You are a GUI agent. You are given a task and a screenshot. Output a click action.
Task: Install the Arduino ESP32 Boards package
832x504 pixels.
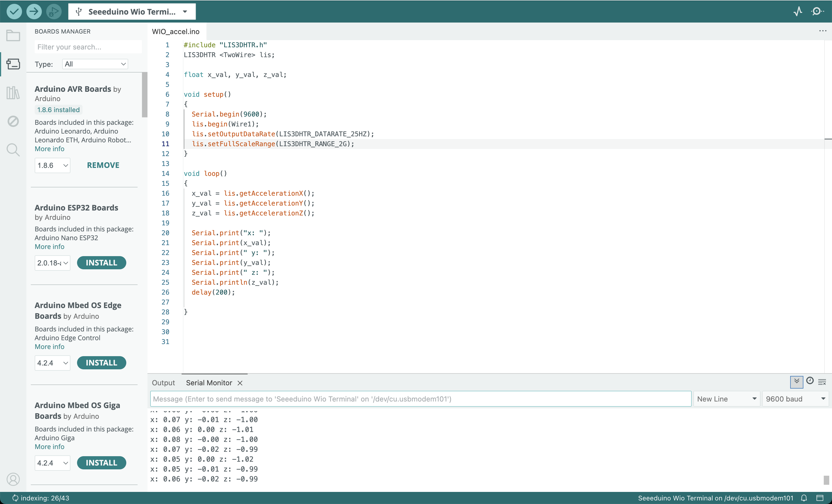coord(101,263)
